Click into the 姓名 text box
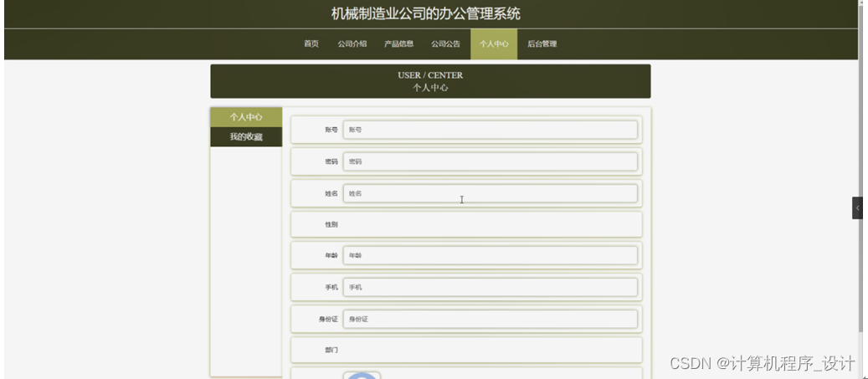This screenshot has height=379, width=868. [490, 193]
